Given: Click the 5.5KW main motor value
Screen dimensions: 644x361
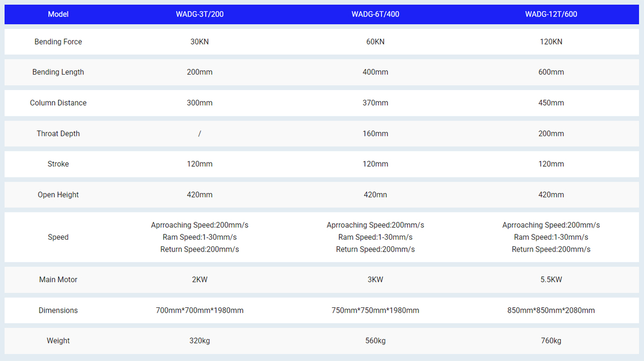Looking at the screenshot, I should pyautogui.click(x=551, y=279).
